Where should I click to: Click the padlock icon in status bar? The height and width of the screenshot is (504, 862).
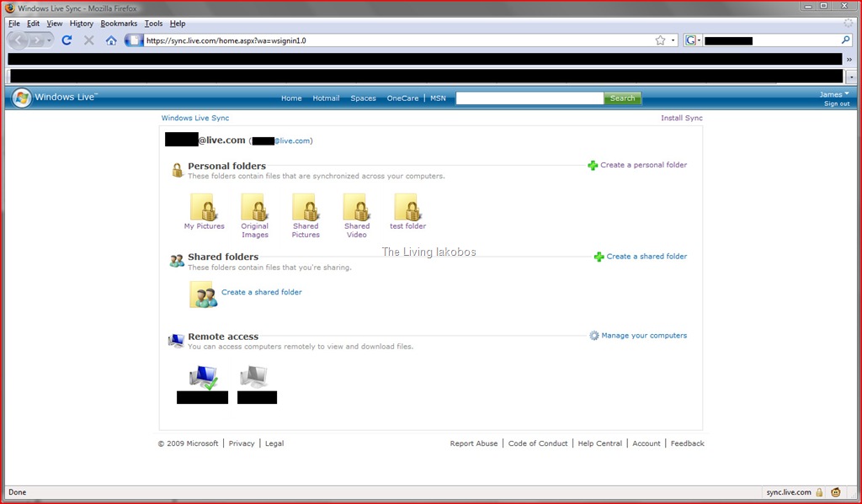(x=819, y=492)
